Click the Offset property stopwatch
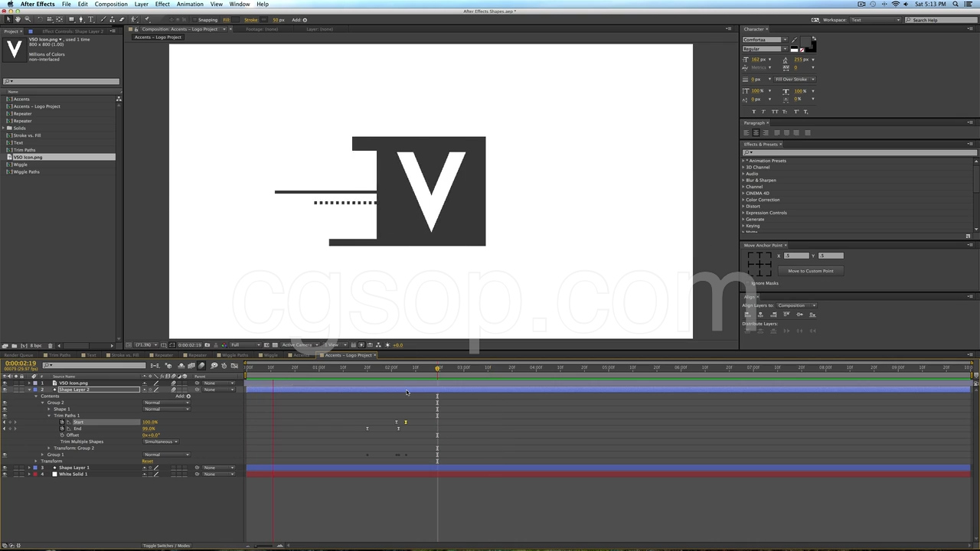980x551 pixels. (x=63, y=435)
